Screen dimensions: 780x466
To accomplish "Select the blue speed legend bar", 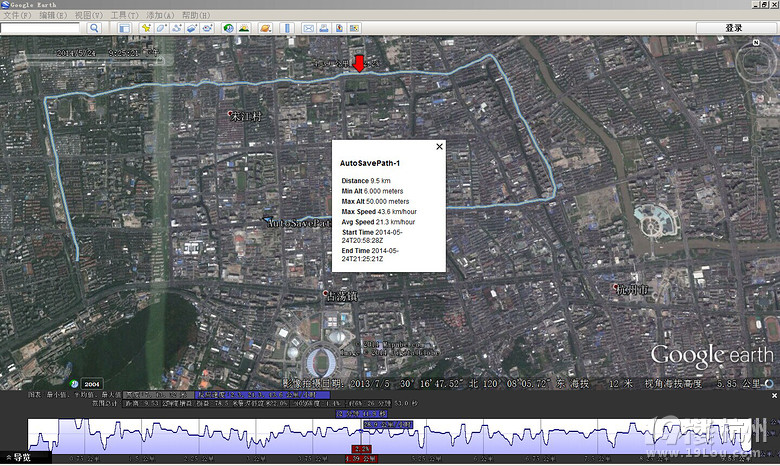I will pos(263,395).
